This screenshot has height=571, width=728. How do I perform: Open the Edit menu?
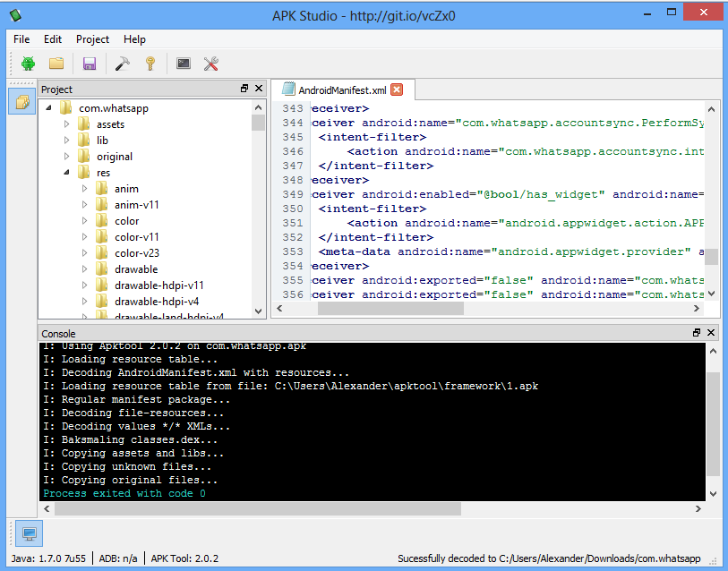pos(53,39)
